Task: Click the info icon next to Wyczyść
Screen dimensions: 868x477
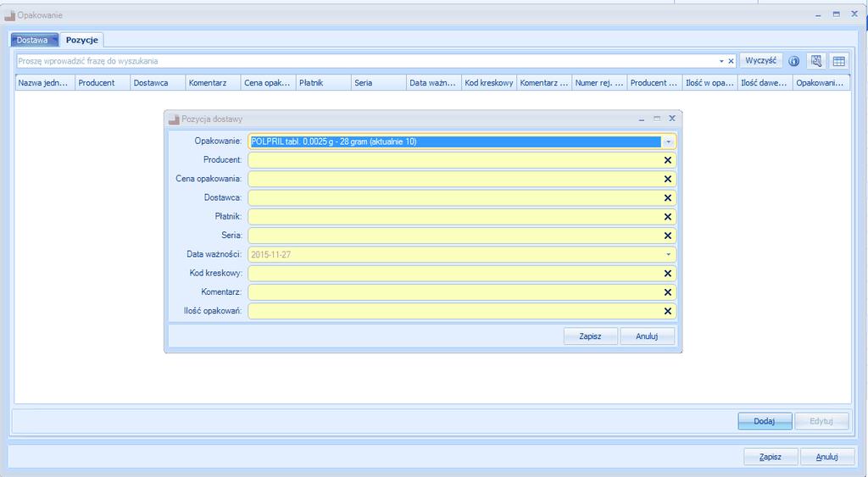Action: pos(793,61)
